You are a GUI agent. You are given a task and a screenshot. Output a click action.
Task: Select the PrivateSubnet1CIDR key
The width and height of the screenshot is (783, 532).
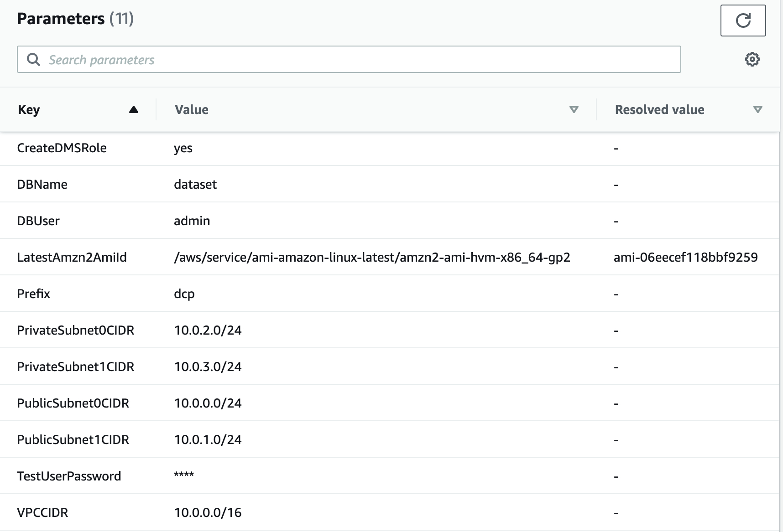pyautogui.click(x=75, y=367)
